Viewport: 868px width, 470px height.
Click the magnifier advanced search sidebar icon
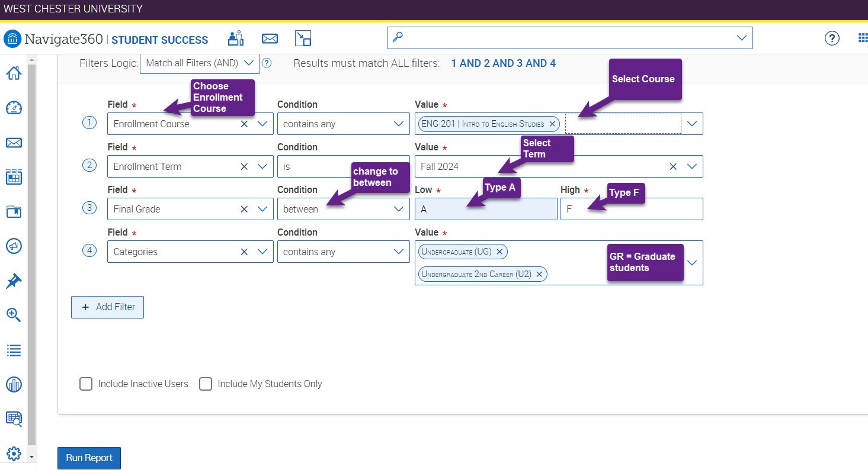point(14,315)
